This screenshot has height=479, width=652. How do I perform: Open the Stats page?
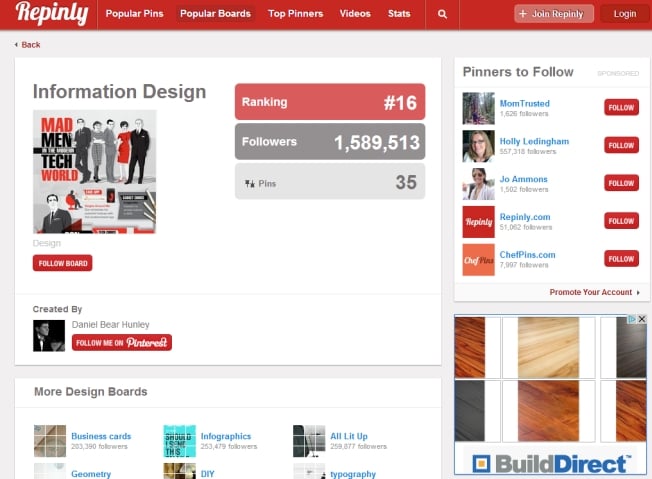point(399,14)
